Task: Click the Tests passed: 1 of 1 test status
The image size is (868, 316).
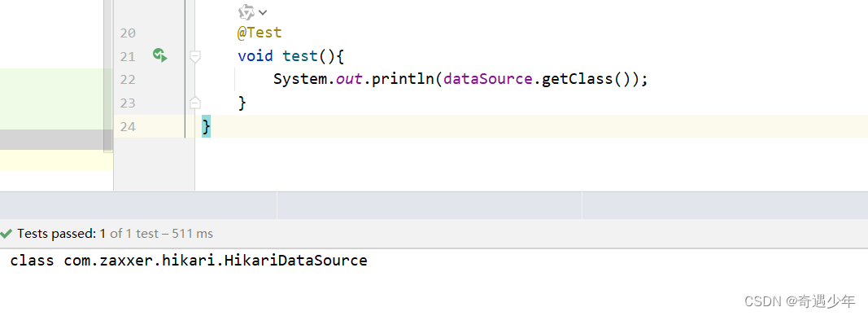Action: pyautogui.click(x=115, y=234)
